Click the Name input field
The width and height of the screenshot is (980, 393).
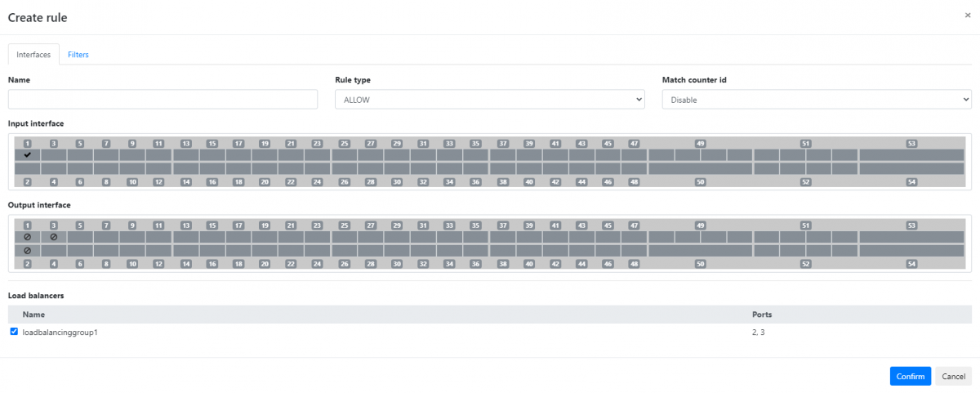click(163, 100)
